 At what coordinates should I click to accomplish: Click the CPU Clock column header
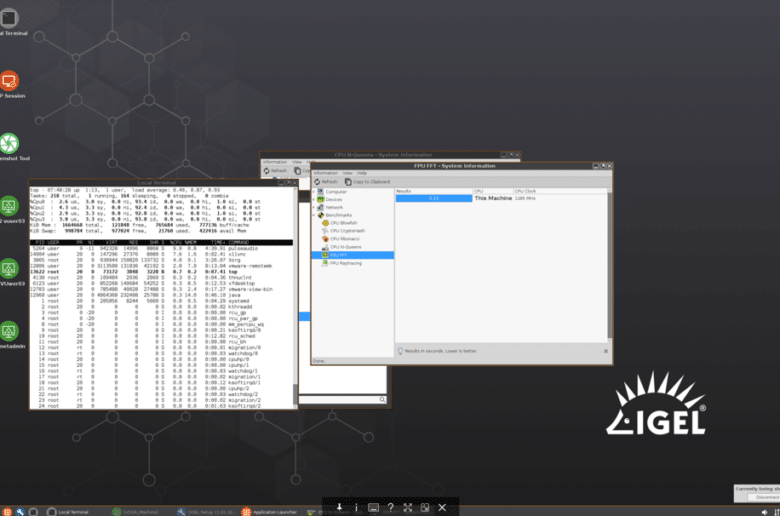pos(560,191)
